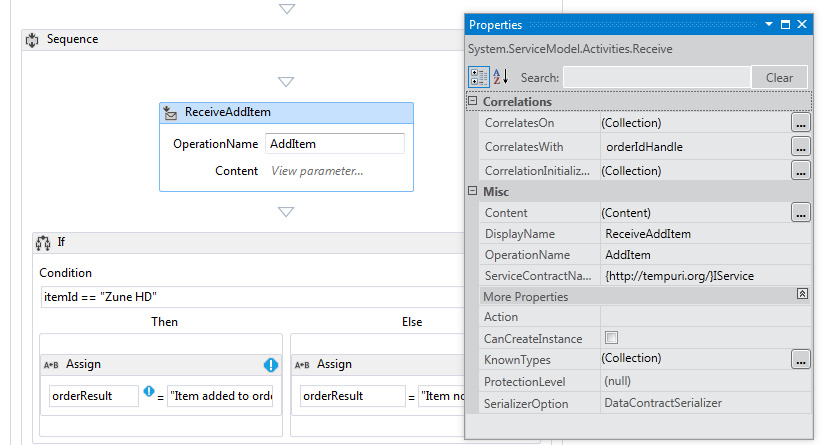Click the ReceiveAddItem activity icon
Image resolution: width=835 pixels, height=445 pixels.
pyautogui.click(x=171, y=112)
